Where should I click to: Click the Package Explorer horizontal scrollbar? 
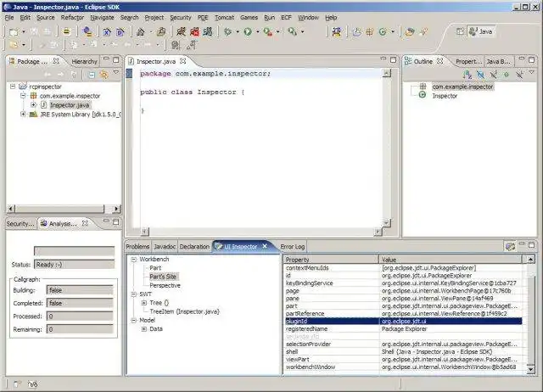tap(63, 209)
